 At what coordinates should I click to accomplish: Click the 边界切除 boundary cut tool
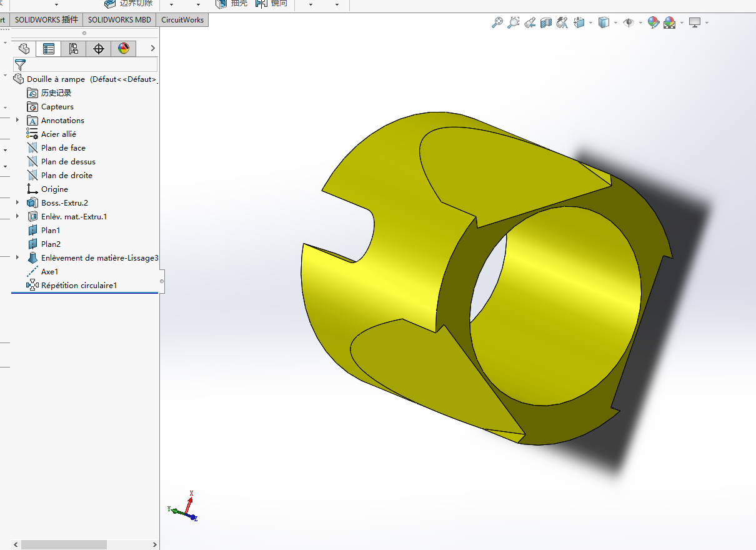click(129, 3)
